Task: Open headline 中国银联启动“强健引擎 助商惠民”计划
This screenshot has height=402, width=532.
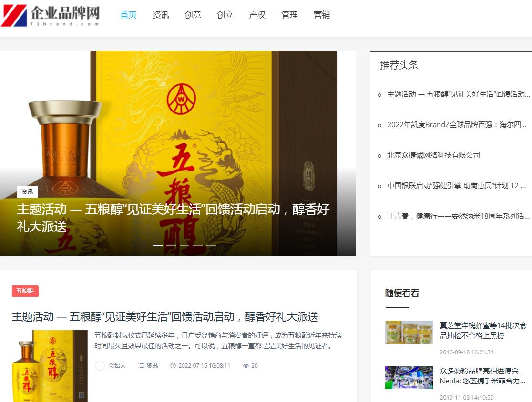Action: click(x=456, y=186)
